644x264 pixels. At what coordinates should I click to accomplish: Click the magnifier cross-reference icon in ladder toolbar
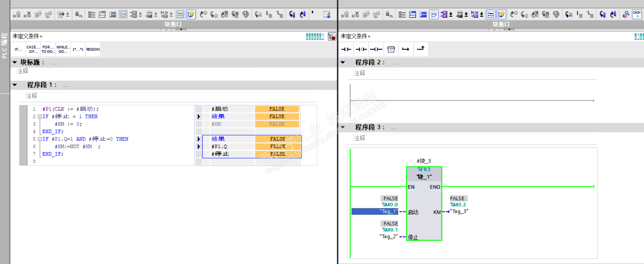pos(626,14)
